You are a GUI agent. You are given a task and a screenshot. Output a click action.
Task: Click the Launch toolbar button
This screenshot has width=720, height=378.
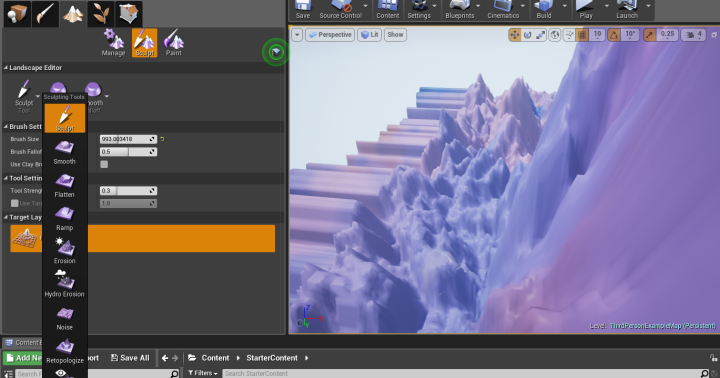click(627, 10)
